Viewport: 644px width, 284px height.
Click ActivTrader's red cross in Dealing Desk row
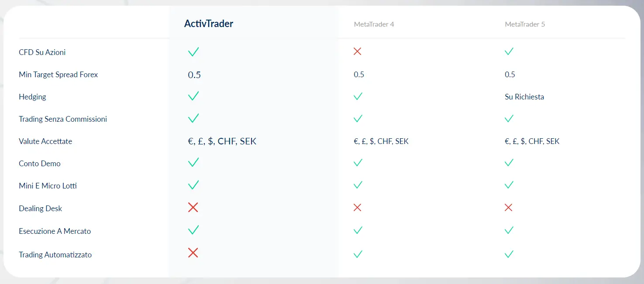[193, 207]
